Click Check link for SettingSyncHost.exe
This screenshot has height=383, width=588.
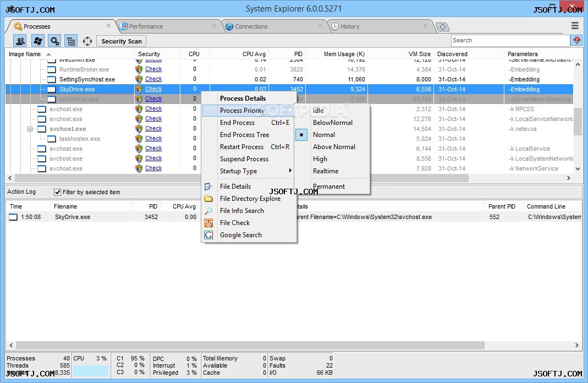tap(153, 79)
